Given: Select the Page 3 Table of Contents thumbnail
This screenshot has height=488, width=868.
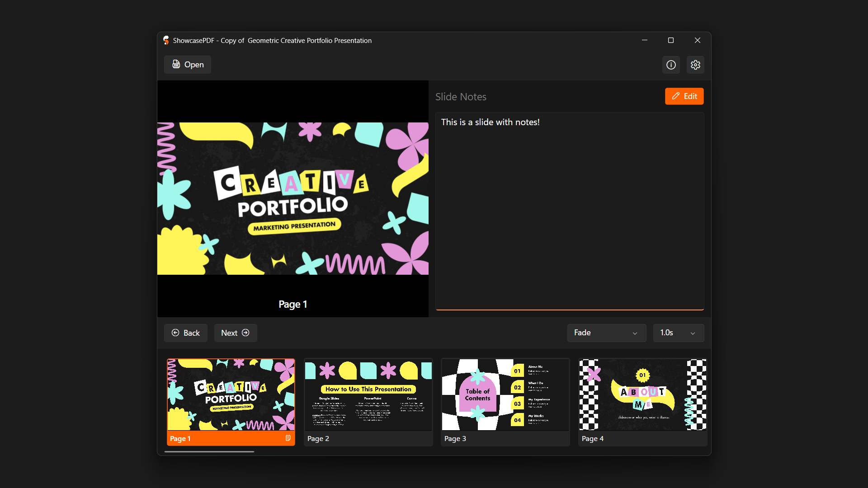Looking at the screenshot, I should pyautogui.click(x=505, y=395).
